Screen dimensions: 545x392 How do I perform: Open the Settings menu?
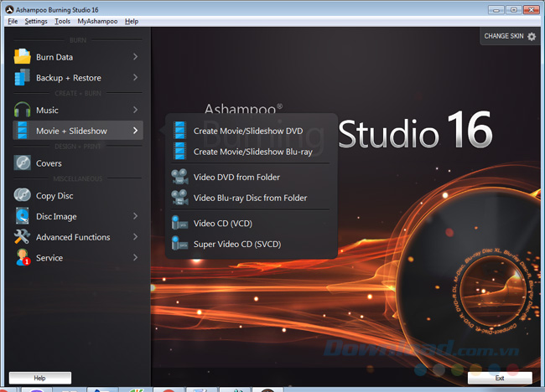pos(36,21)
